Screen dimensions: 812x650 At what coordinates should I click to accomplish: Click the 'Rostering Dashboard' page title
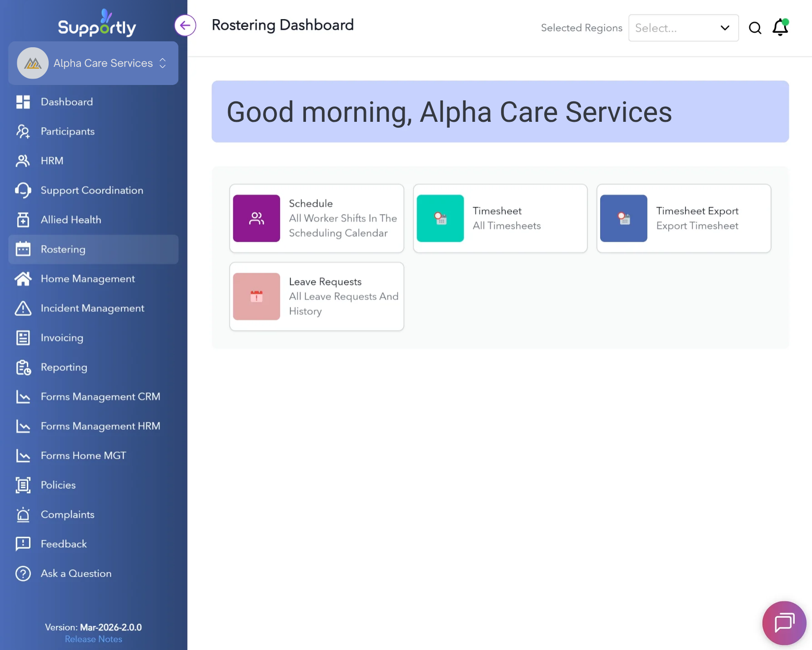[x=283, y=25]
